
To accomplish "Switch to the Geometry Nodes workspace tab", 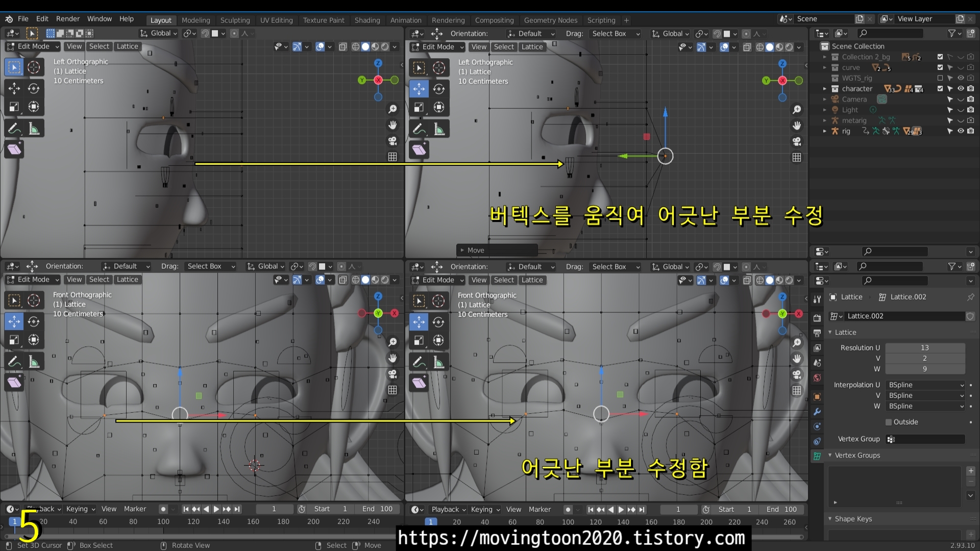I will (x=550, y=20).
